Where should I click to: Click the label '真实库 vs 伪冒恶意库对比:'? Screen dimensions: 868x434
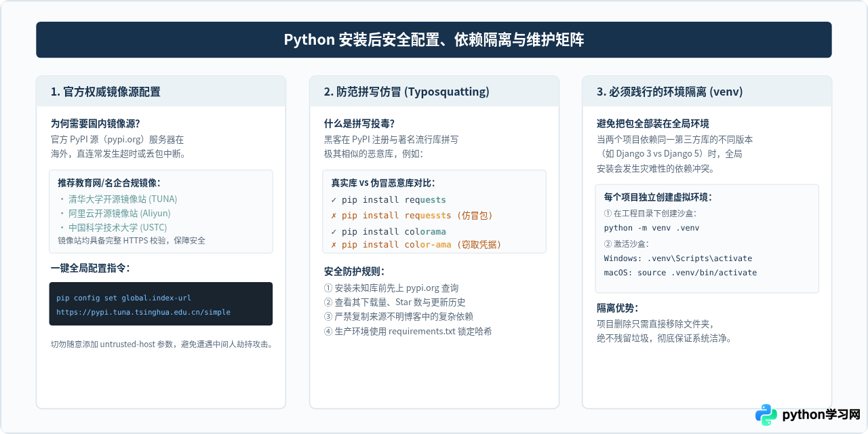(383, 182)
